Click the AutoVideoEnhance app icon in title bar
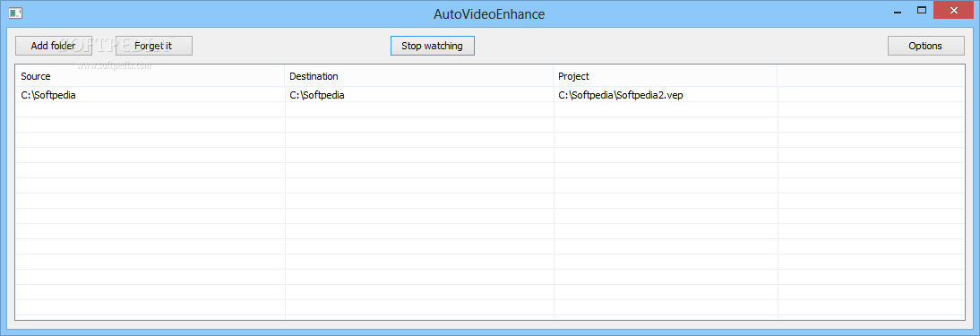 pyautogui.click(x=15, y=13)
